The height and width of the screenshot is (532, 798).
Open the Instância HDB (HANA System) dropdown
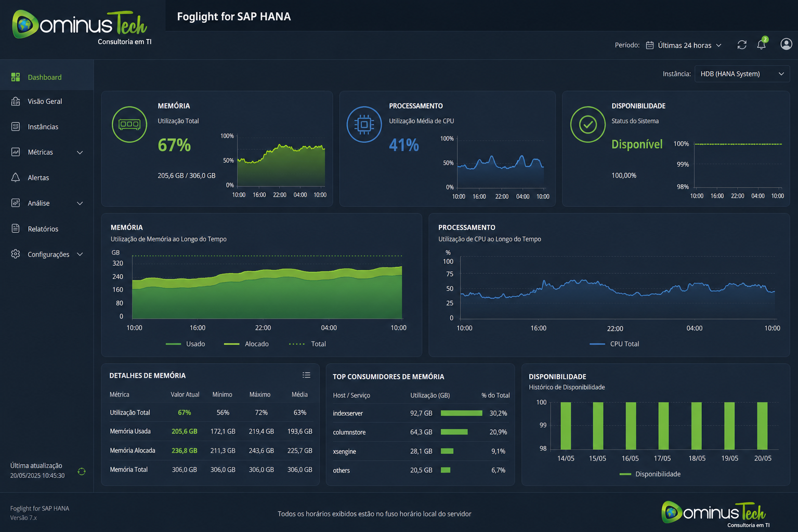pyautogui.click(x=742, y=74)
